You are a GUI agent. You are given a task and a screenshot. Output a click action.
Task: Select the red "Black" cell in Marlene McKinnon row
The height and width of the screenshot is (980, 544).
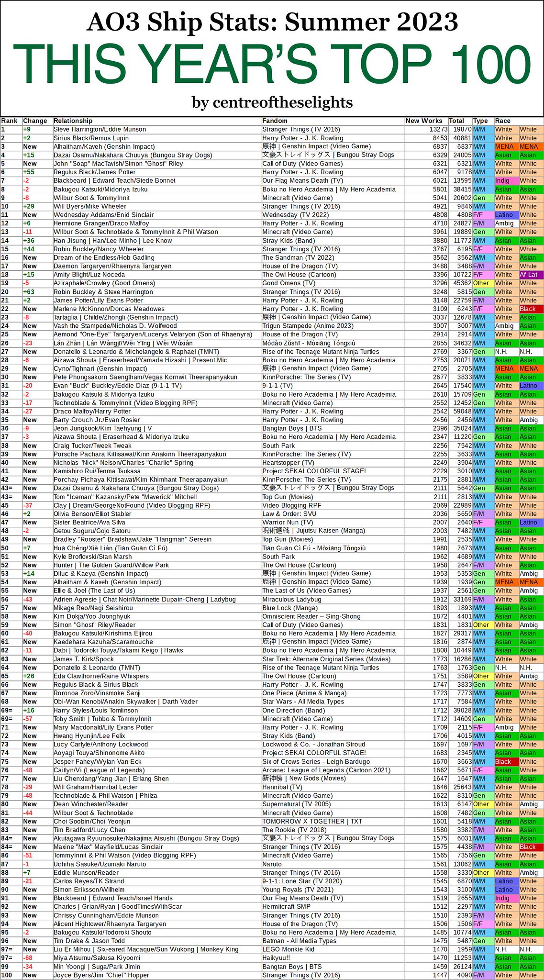(530, 309)
